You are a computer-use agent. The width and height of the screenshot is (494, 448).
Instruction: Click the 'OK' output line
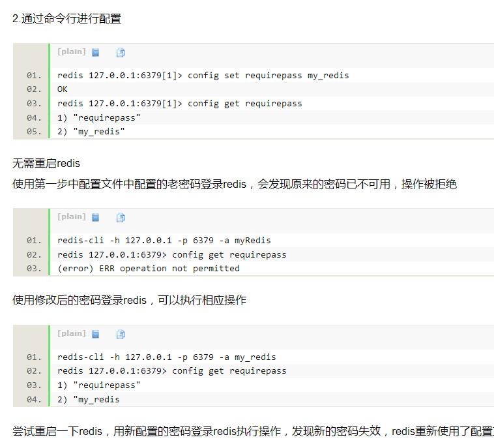[63, 89]
